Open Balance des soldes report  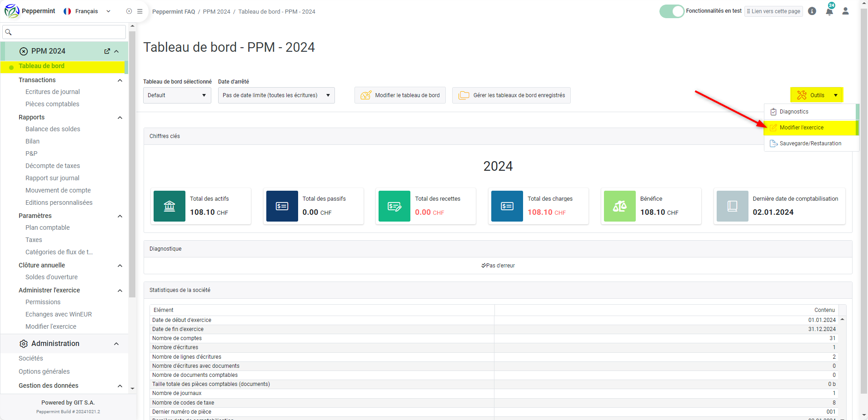point(53,129)
